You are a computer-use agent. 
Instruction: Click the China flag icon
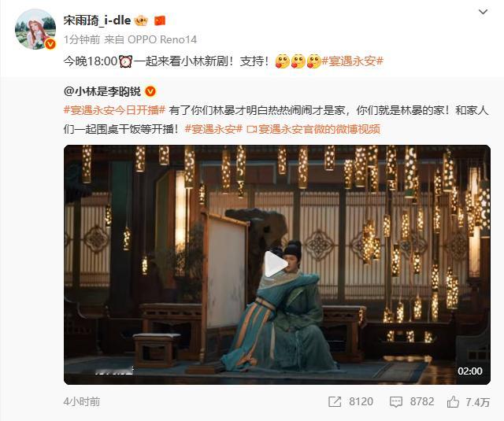(x=160, y=21)
